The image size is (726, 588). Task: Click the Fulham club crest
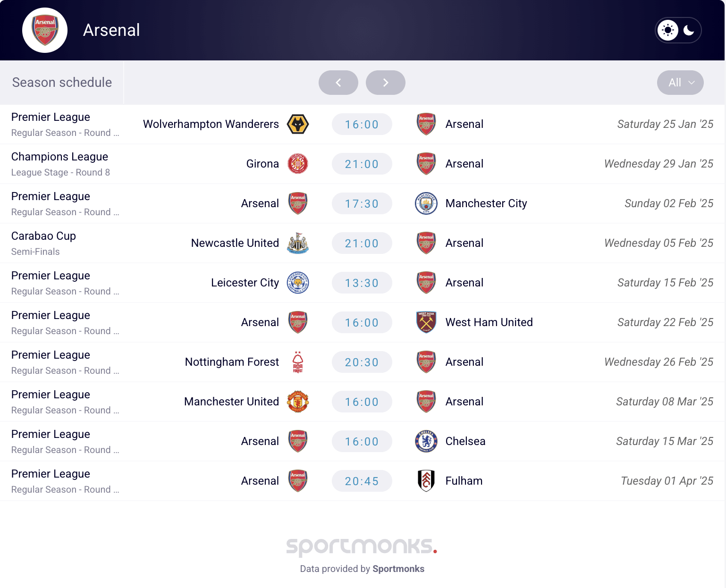[x=426, y=481]
